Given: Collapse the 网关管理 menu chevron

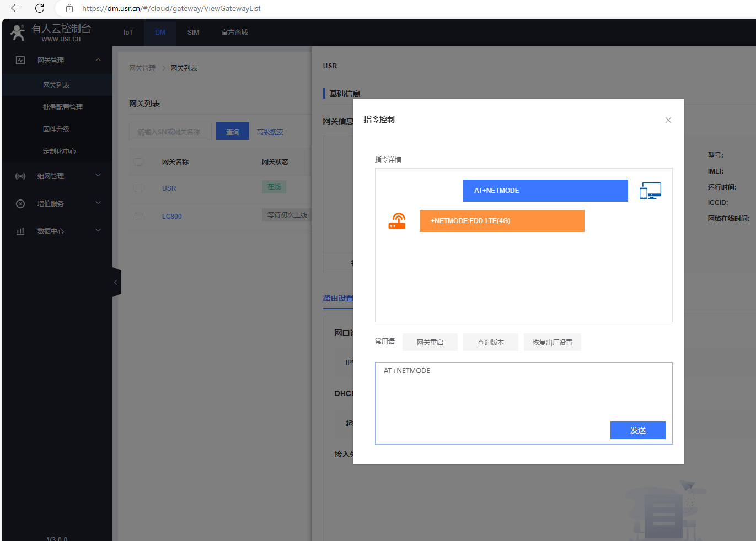Looking at the screenshot, I should [98, 60].
